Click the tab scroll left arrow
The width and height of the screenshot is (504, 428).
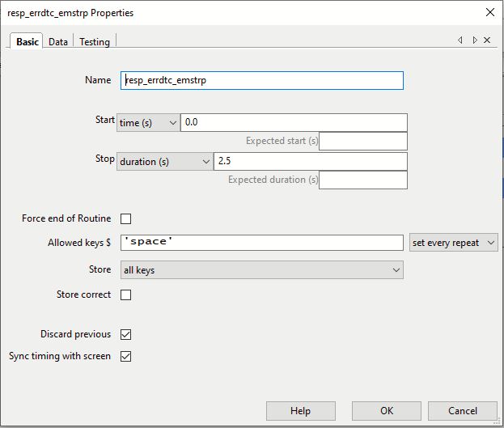(x=460, y=40)
